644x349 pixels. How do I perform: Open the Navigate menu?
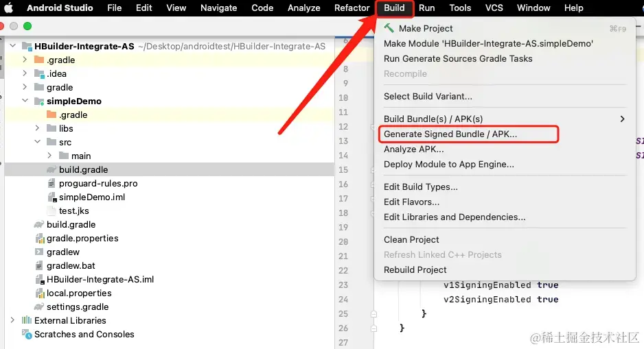coord(218,8)
